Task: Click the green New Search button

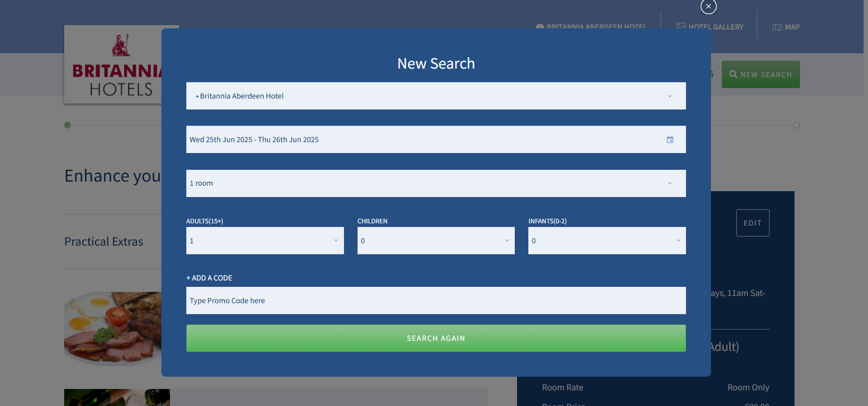Action: 760,75
